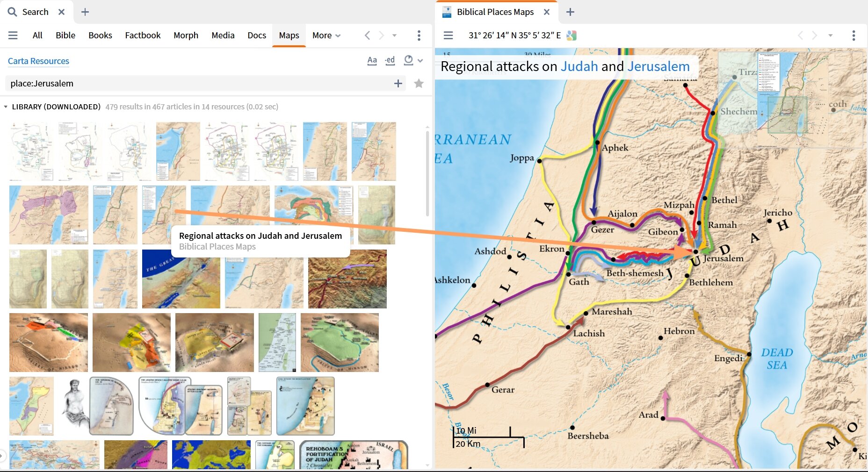Open Carta Resources link
Viewport: 868px width, 472px height.
(x=38, y=61)
